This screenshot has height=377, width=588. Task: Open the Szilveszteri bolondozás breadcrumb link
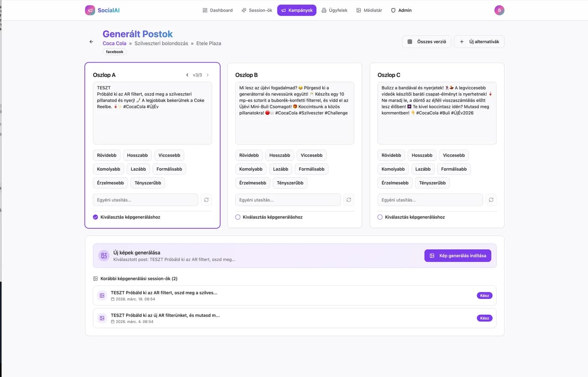[161, 43]
